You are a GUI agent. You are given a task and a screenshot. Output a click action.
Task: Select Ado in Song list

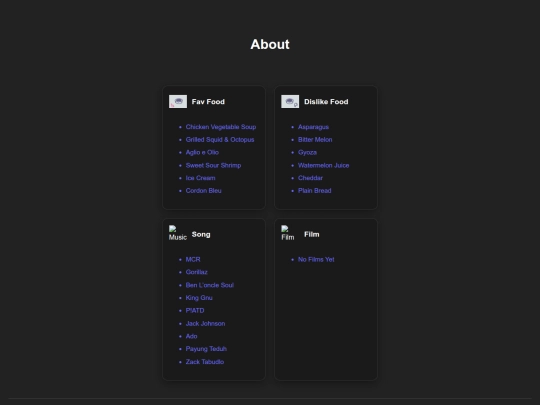(x=191, y=336)
